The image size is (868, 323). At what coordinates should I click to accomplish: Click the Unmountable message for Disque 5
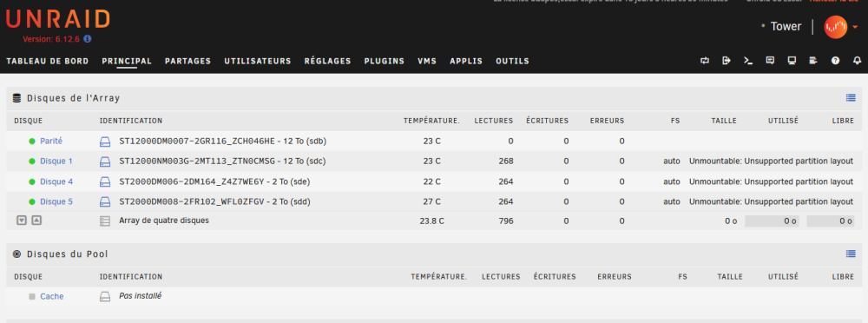(x=771, y=201)
